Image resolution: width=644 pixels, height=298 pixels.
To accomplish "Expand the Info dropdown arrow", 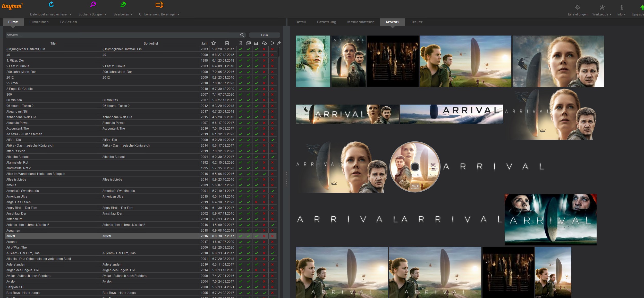I will coord(625,14).
